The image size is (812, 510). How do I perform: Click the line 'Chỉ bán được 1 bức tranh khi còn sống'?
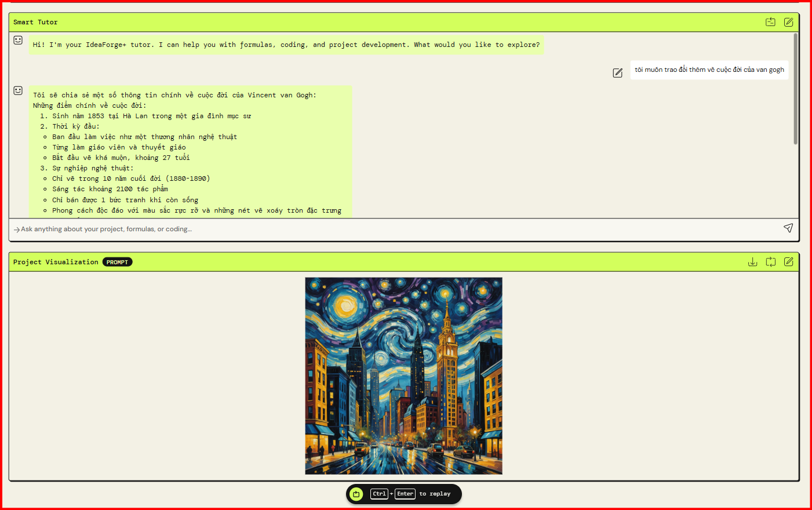tap(125, 200)
